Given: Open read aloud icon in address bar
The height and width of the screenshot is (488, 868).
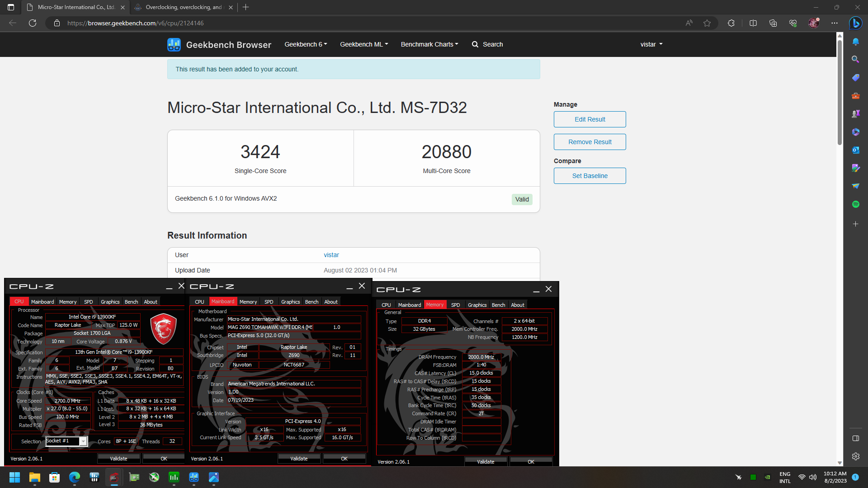Looking at the screenshot, I should 689,23.
